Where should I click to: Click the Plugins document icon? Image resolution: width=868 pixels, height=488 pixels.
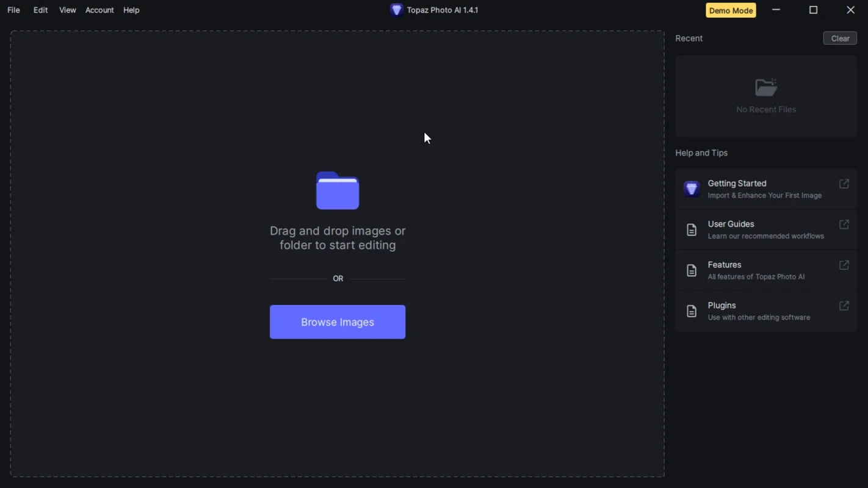[692, 311]
